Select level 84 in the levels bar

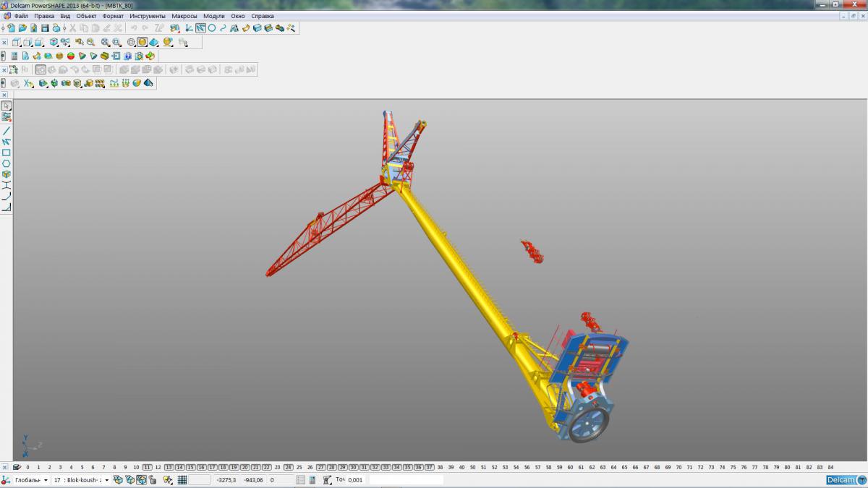click(x=830, y=467)
